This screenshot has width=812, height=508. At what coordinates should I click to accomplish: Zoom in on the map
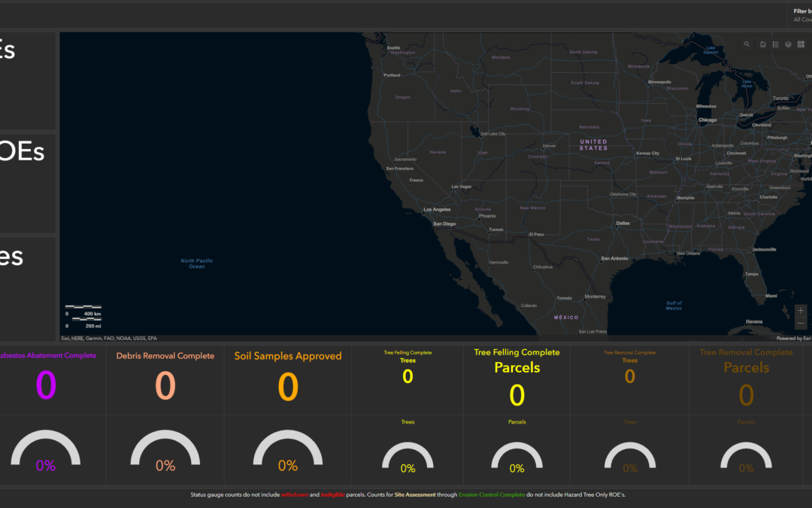pyautogui.click(x=801, y=310)
